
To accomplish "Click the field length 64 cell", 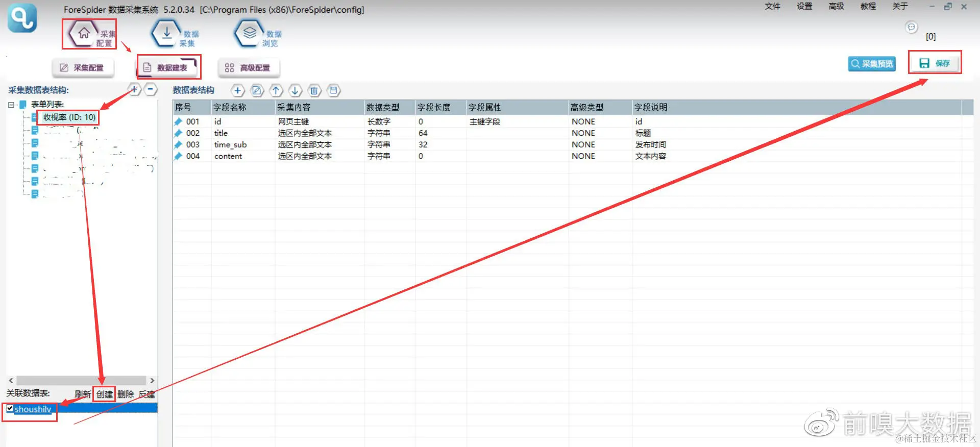I will tap(423, 133).
